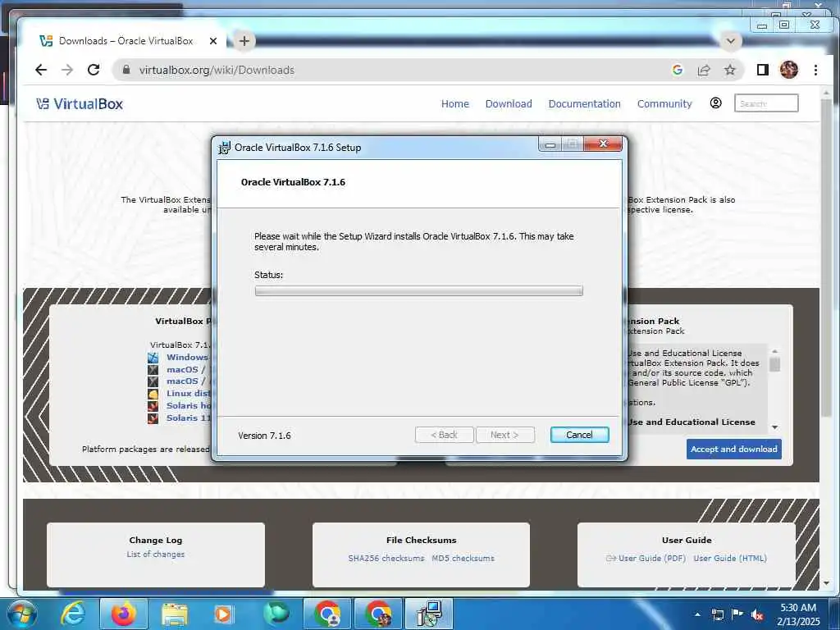840x630 pixels.
Task: Click the installer status progress bar
Action: (418, 291)
